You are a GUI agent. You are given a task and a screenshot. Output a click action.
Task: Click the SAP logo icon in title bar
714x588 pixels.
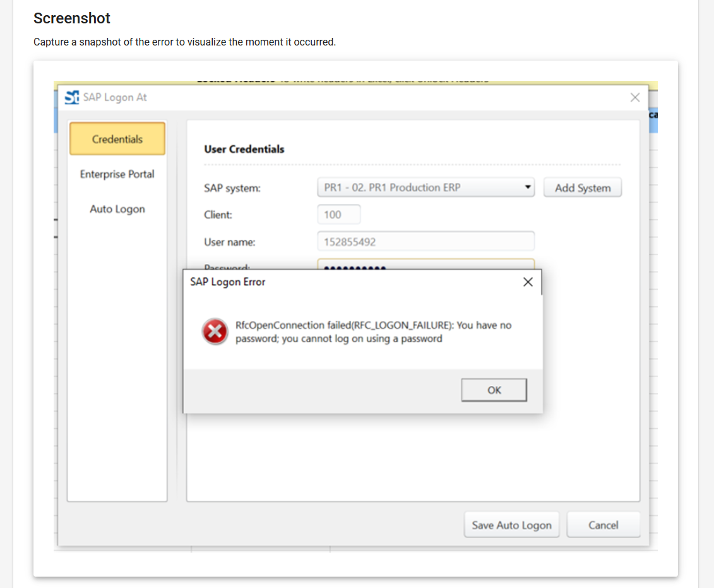72,97
